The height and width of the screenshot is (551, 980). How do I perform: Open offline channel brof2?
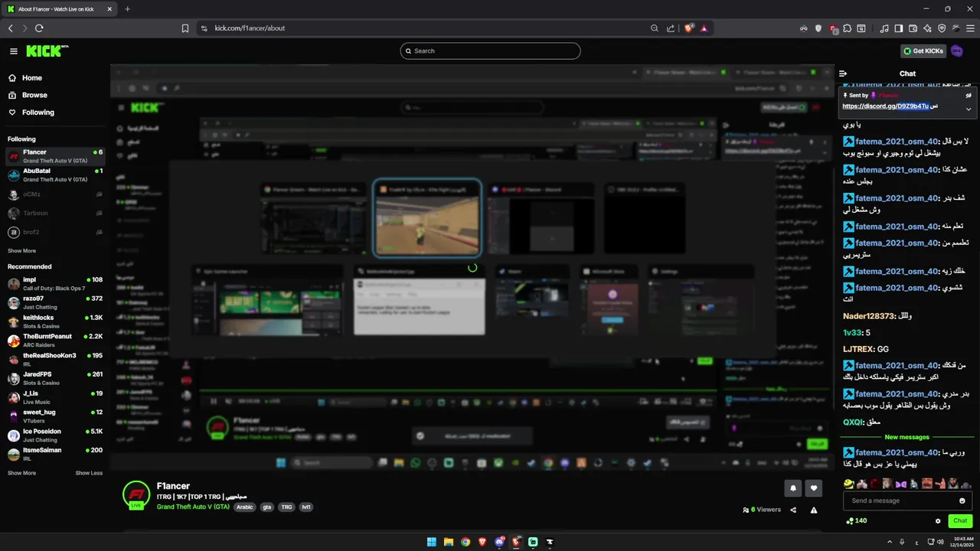pos(55,233)
